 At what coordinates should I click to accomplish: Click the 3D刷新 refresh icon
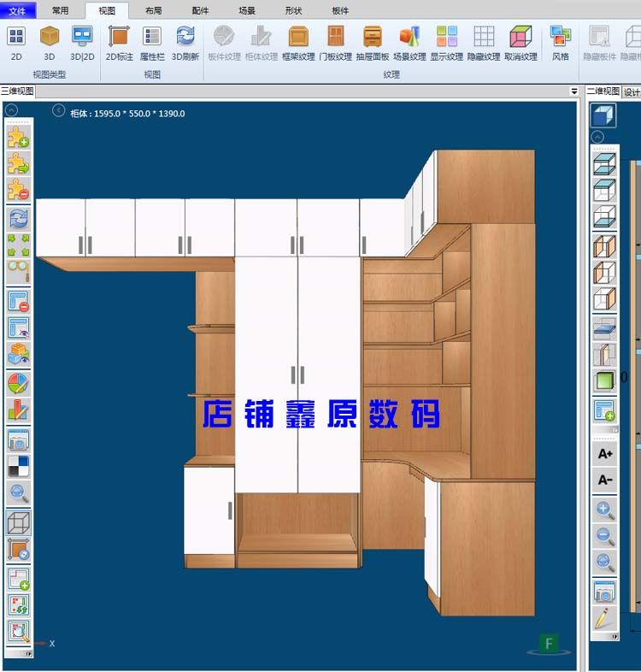[x=185, y=42]
